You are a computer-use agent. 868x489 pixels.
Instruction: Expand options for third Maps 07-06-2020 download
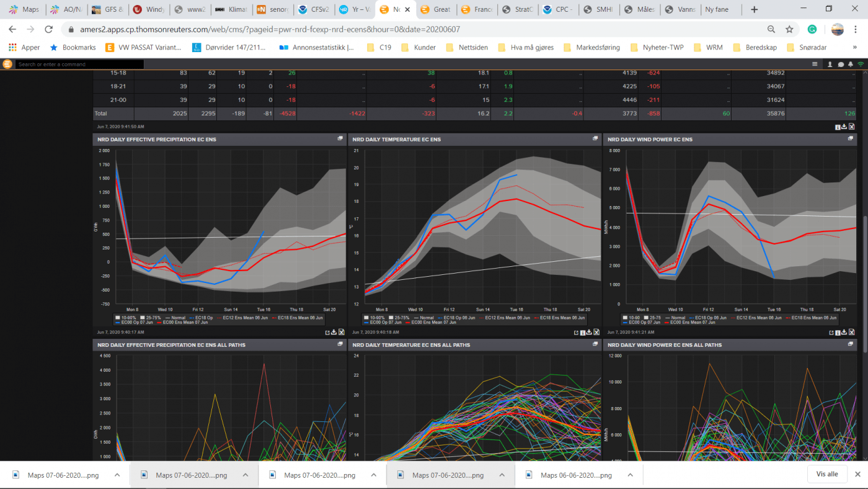point(373,475)
